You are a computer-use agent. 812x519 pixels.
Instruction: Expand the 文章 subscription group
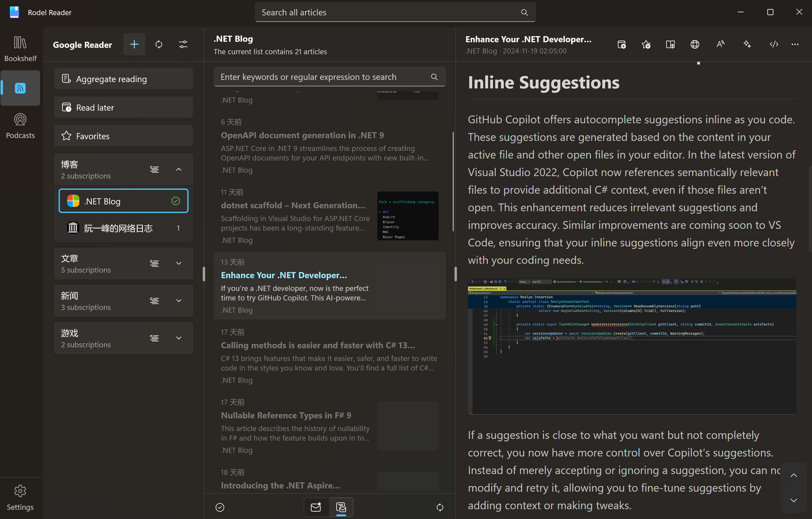179,263
